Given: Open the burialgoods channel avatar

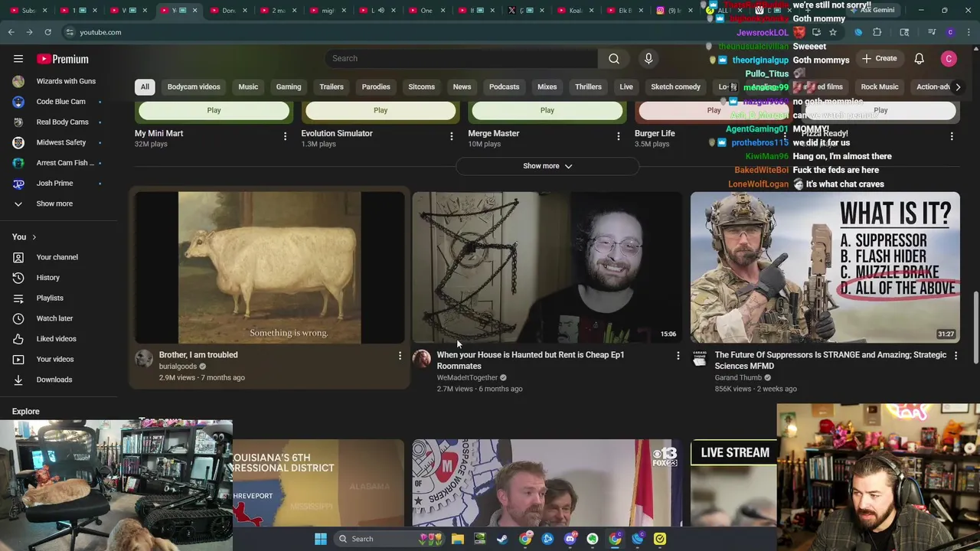Looking at the screenshot, I should 144,359.
